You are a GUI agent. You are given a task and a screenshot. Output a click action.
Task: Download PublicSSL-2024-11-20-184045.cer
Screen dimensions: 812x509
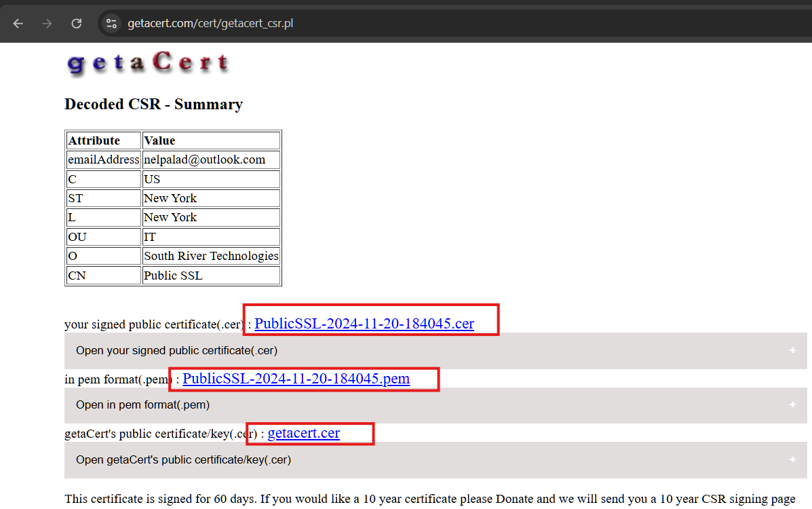(364, 324)
